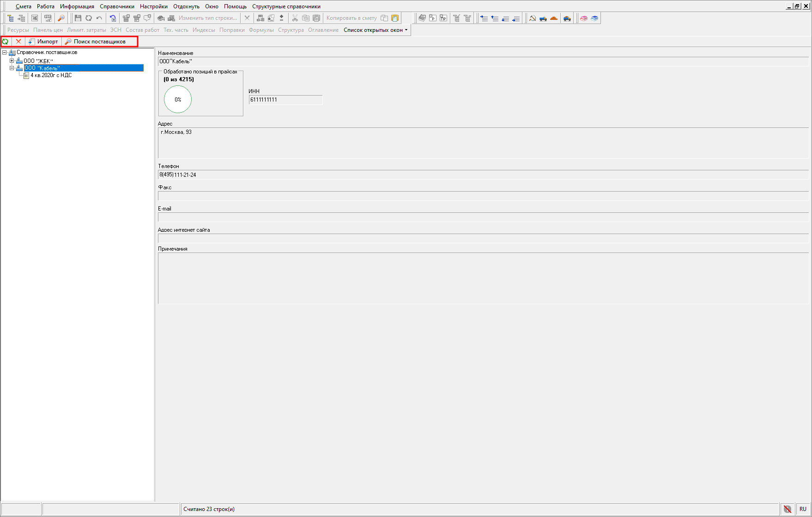Click the hammer and sickle labor icon
The image size is (812, 517).
(x=533, y=18)
